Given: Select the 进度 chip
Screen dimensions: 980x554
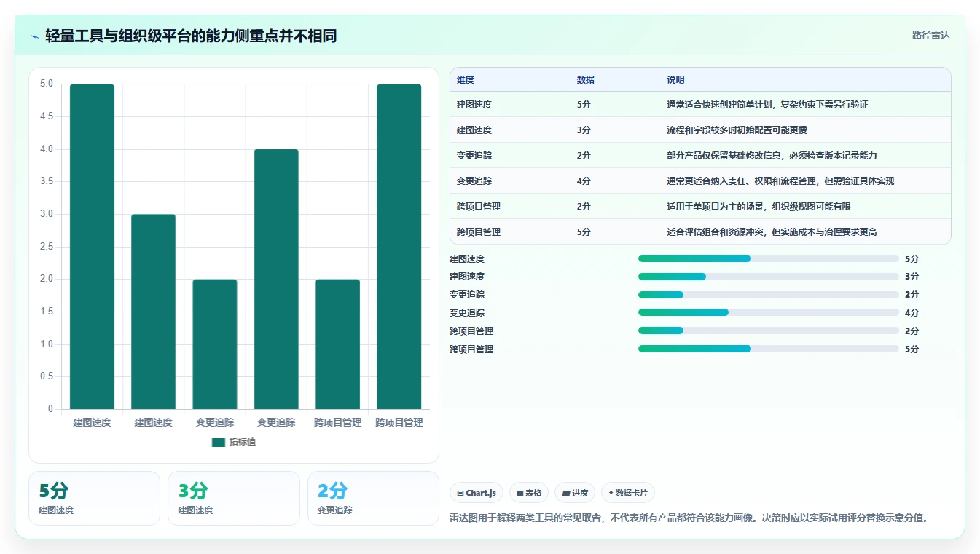Looking at the screenshot, I should (x=575, y=493).
